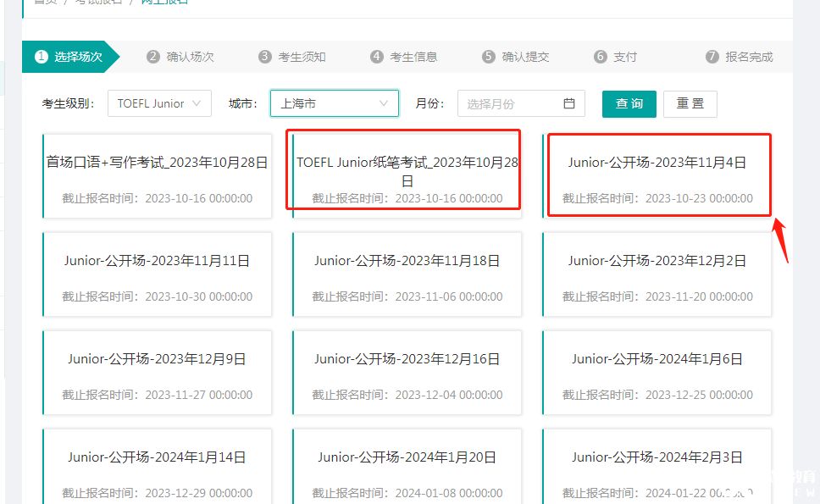This screenshot has height=504, width=820.
Task: Choose Junior-公开场-2023年11月18日 session card
Action: pyautogui.click(x=407, y=274)
